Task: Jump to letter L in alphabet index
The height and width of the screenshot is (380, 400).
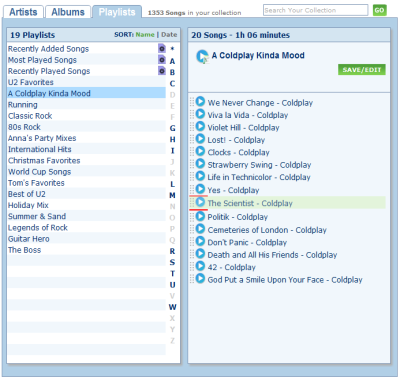Action: click(x=172, y=184)
